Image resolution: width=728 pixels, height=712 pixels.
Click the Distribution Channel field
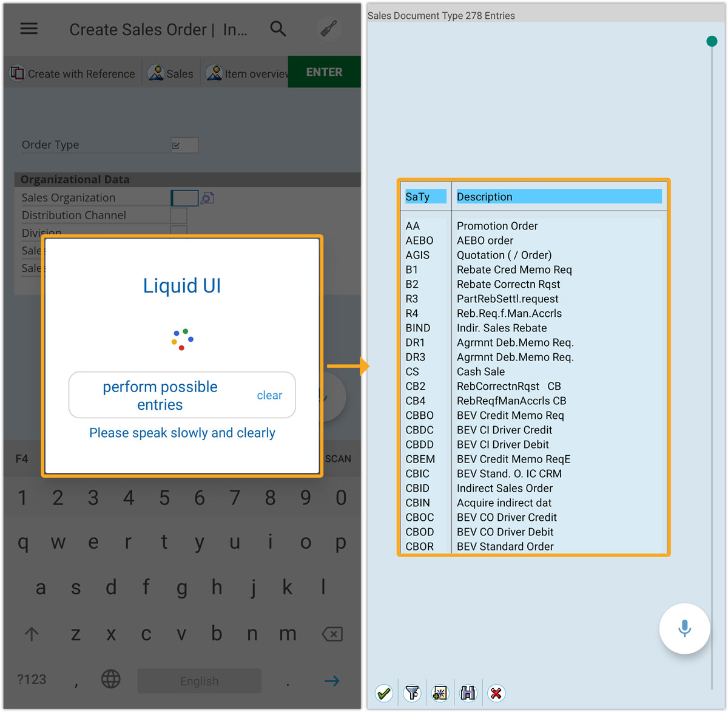click(178, 215)
